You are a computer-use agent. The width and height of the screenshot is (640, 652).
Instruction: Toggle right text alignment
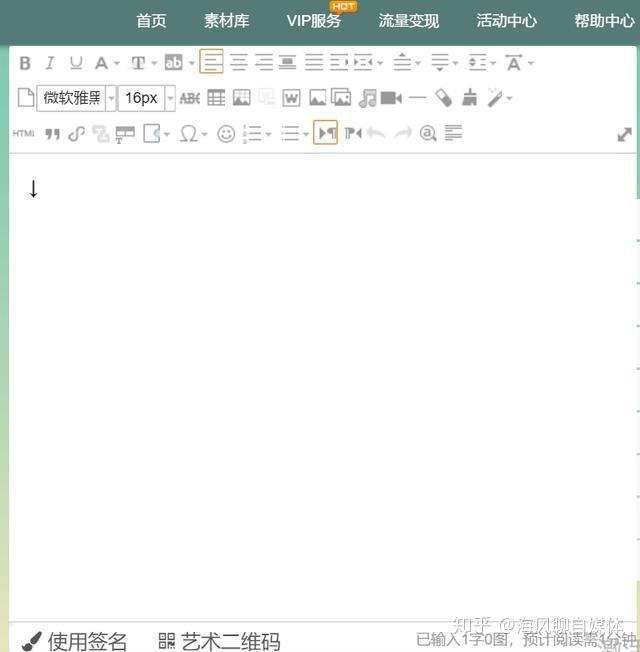pos(264,63)
